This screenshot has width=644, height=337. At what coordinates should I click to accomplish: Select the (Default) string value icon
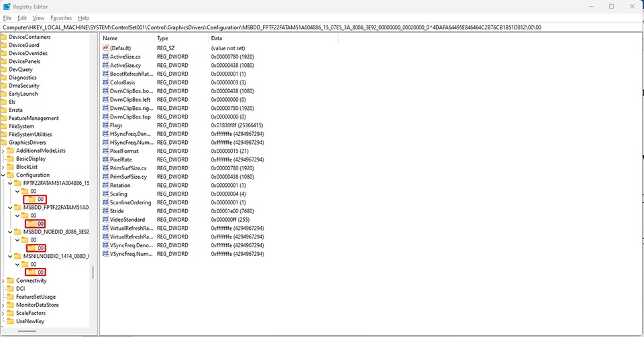coord(105,48)
